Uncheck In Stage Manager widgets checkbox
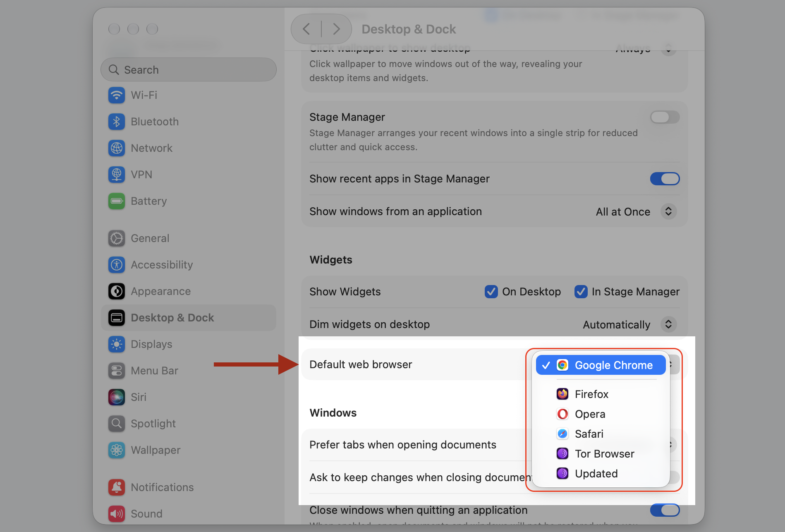The image size is (785, 532). click(x=581, y=292)
